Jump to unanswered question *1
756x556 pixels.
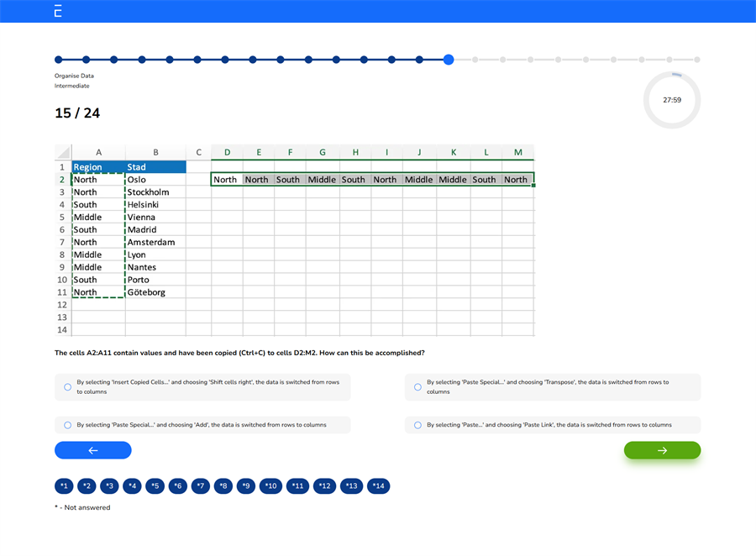coord(64,486)
